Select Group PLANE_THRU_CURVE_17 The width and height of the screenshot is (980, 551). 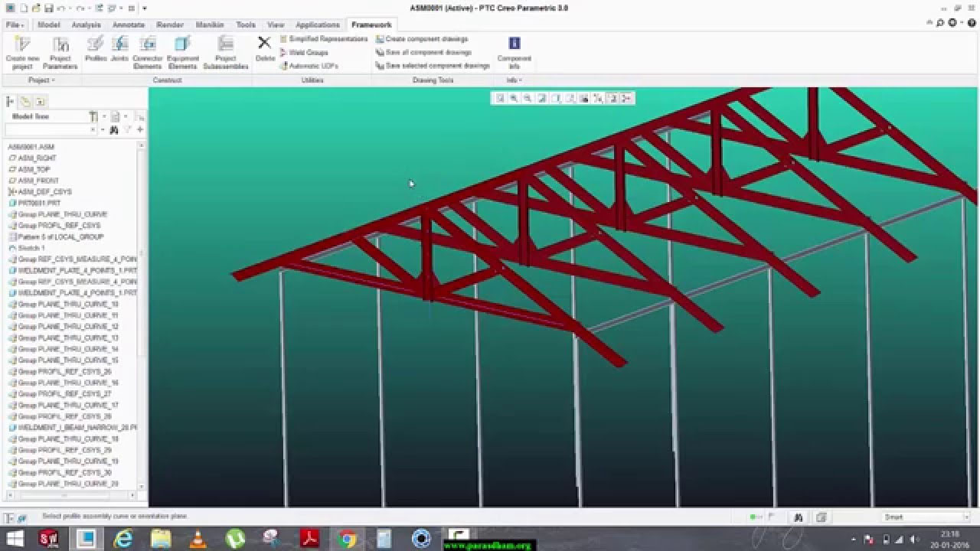coord(64,406)
